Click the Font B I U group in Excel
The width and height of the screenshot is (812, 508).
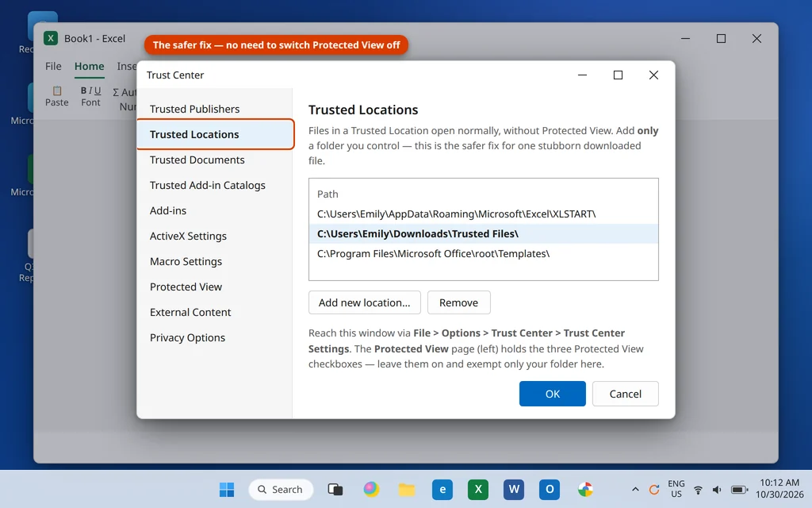[x=90, y=96]
